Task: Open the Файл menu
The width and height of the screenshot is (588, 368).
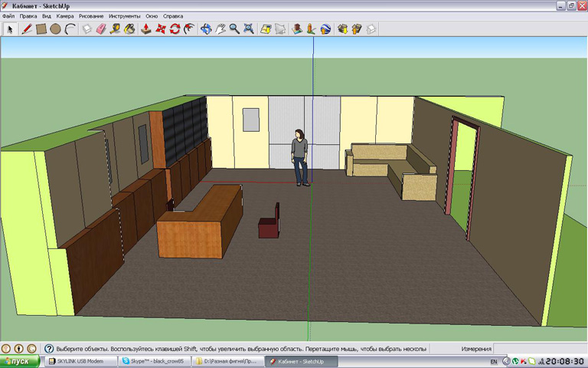Action: [8, 16]
